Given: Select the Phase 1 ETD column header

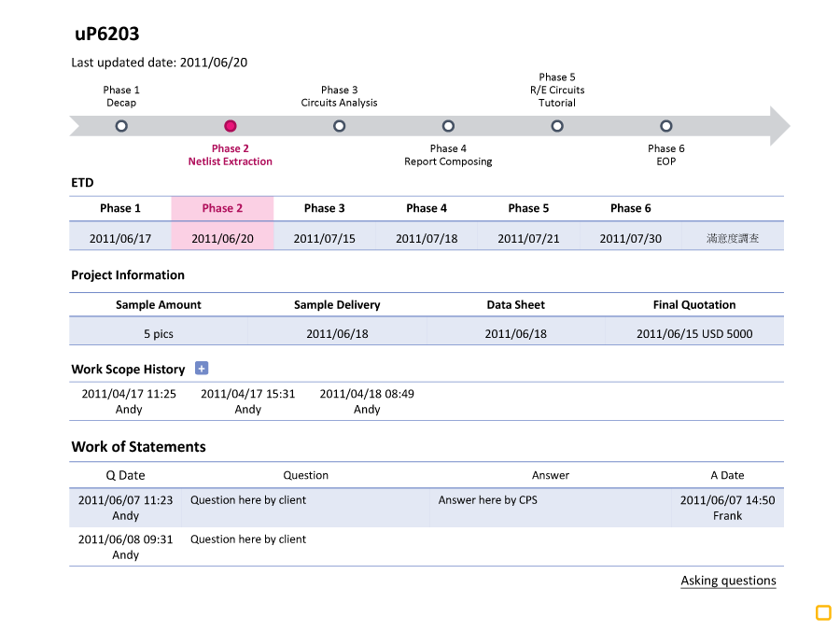Looking at the screenshot, I should pos(120,208).
